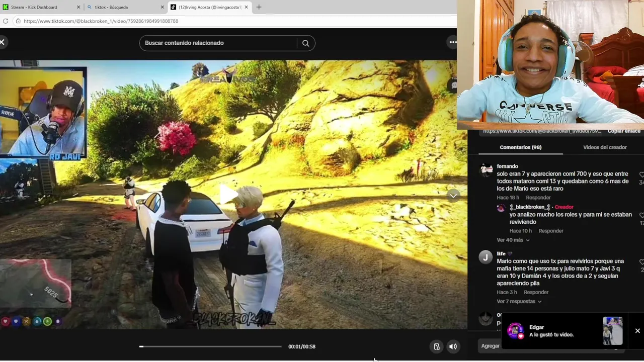644x362 pixels.
Task: Click the site info lock icon
Action: [x=18, y=21]
